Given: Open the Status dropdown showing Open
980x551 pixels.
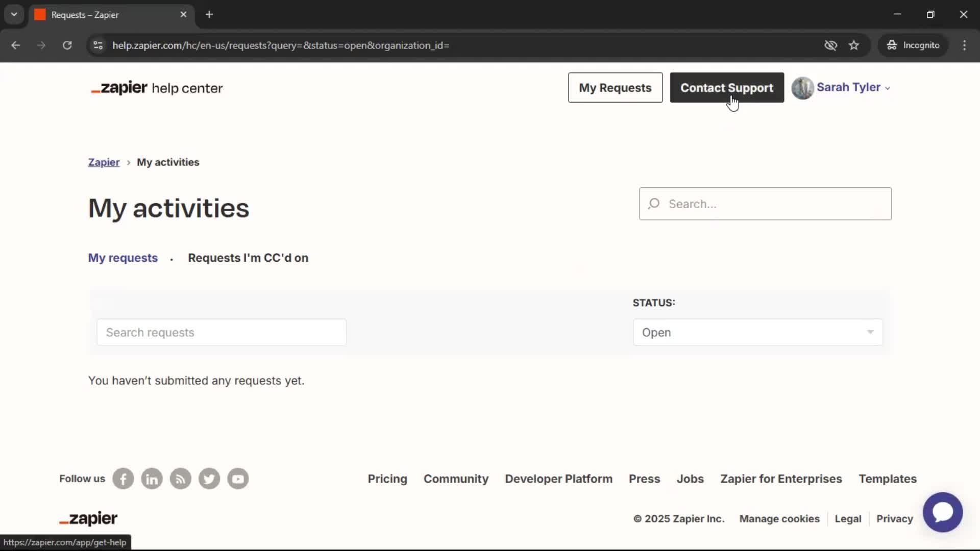Looking at the screenshot, I should [757, 333].
